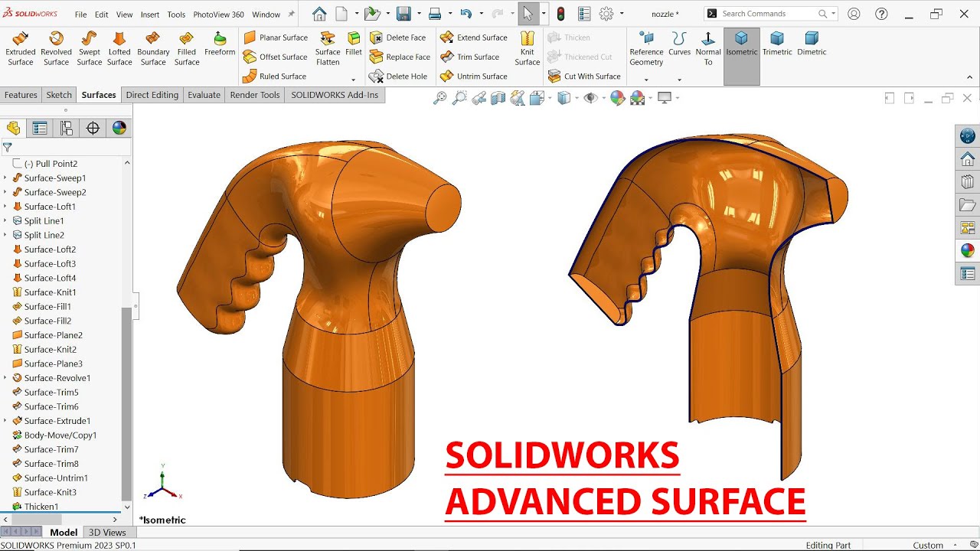Select the Revolved Surface tool
The image size is (980, 551).
[x=56, y=48]
